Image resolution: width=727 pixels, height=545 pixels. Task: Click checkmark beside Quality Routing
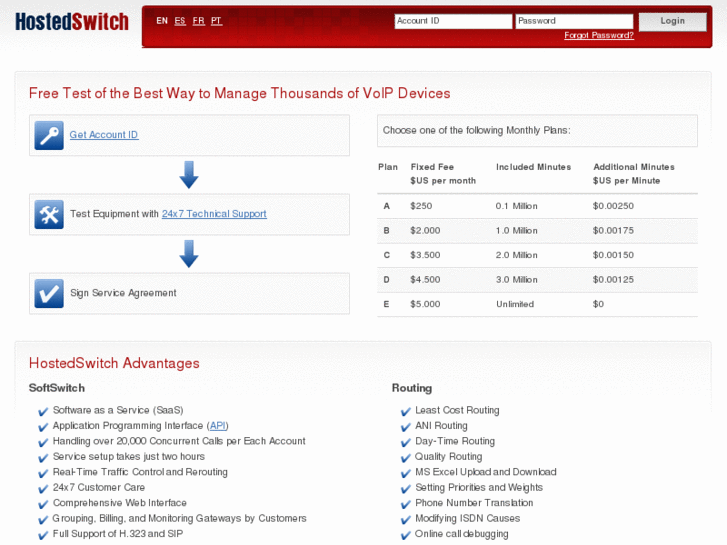click(405, 458)
